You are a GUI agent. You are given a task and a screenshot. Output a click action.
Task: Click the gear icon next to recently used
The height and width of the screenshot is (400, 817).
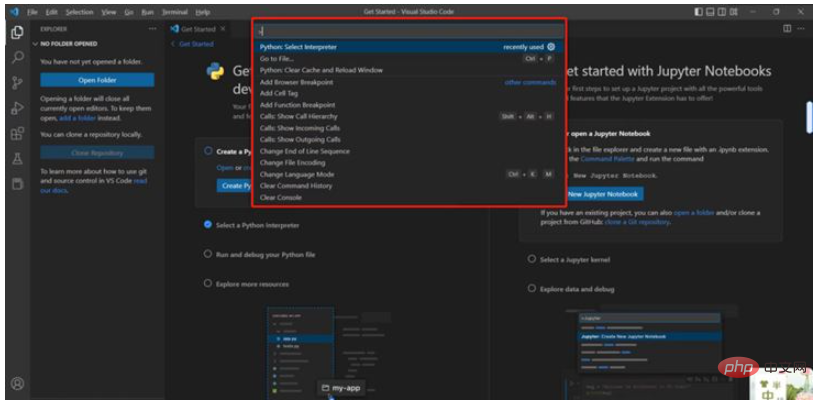(551, 47)
